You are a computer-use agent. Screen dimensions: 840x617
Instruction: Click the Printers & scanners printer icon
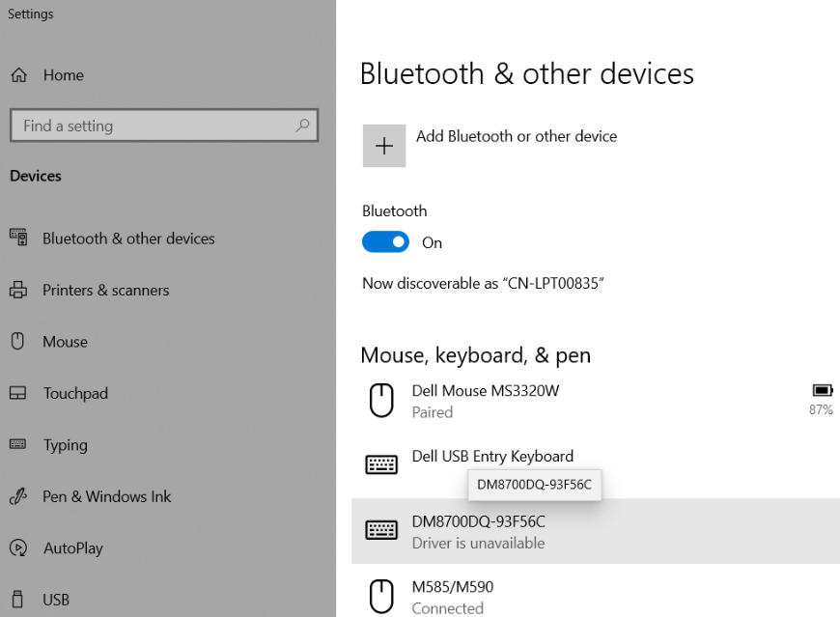point(18,290)
